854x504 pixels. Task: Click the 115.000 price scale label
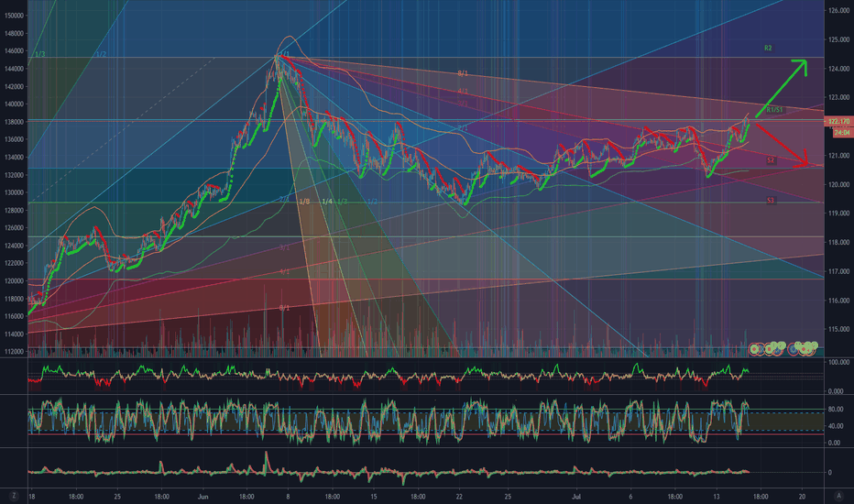click(838, 329)
